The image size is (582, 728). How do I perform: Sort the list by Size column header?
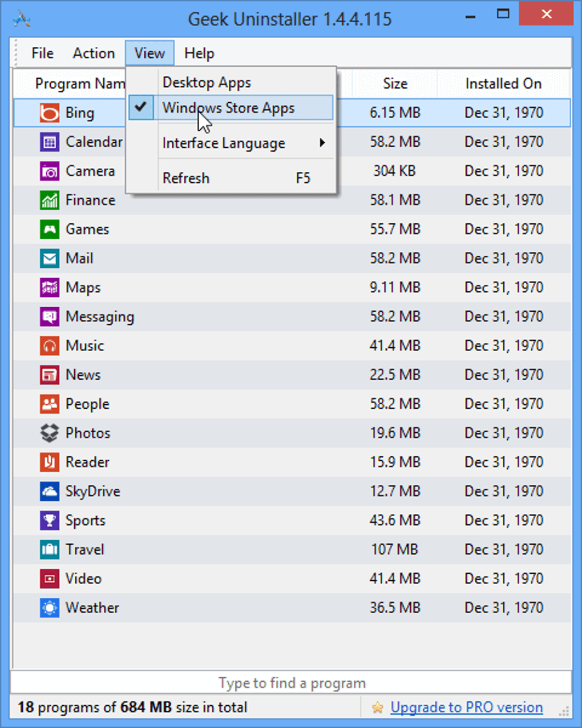tap(395, 84)
